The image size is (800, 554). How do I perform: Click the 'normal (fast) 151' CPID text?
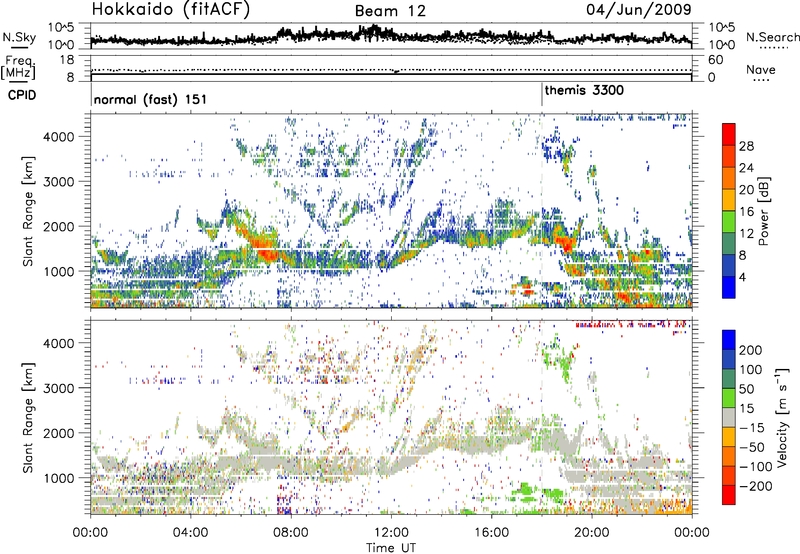(x=151, y=99)
